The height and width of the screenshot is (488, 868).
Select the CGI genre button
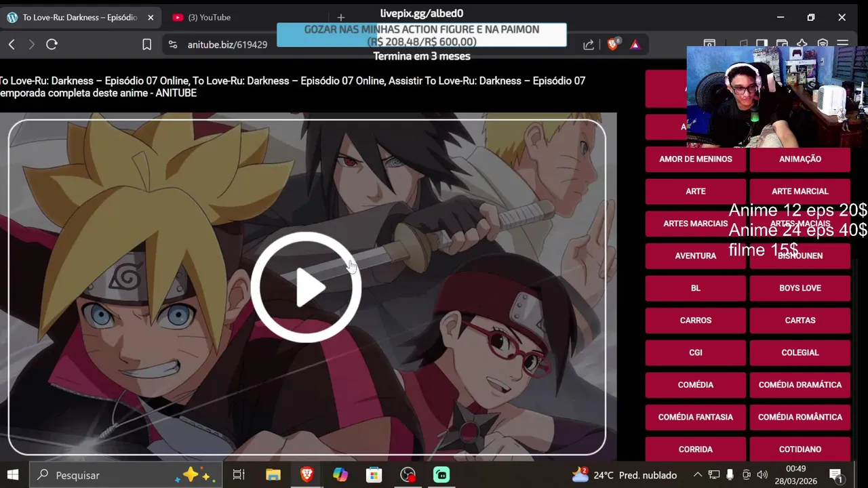[696, 352]
